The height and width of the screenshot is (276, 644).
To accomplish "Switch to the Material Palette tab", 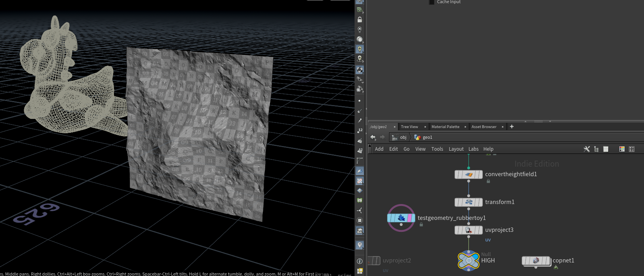I will [445, 127].
